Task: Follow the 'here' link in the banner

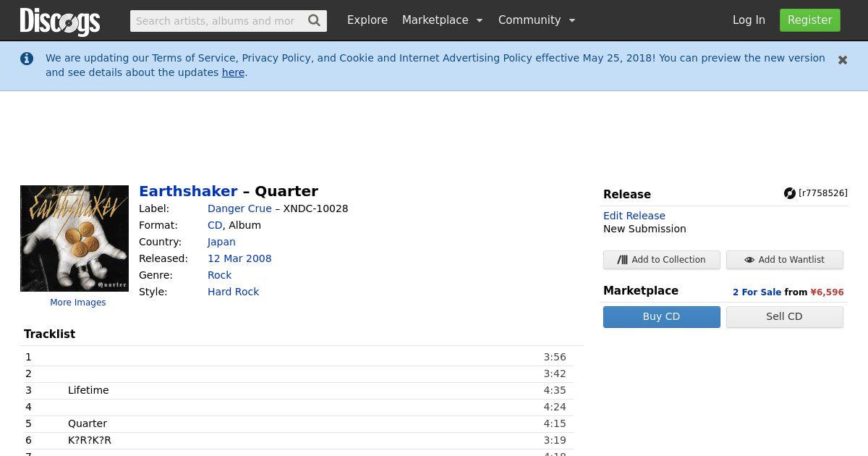Action: [233, 72]
